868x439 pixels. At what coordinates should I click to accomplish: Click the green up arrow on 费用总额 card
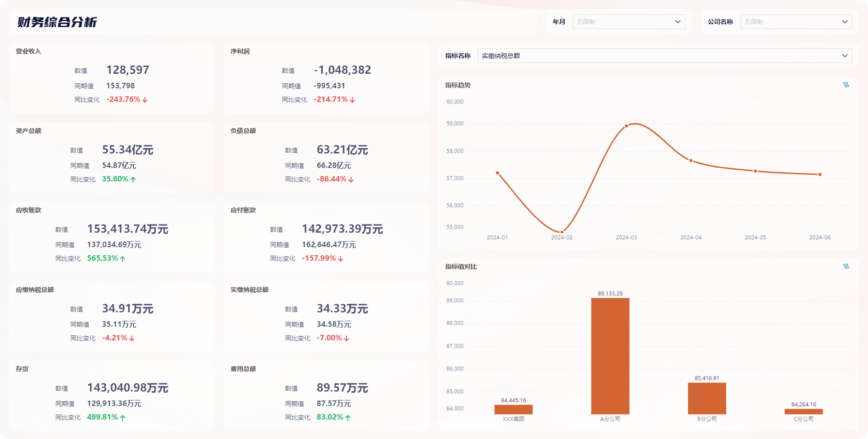348,417
